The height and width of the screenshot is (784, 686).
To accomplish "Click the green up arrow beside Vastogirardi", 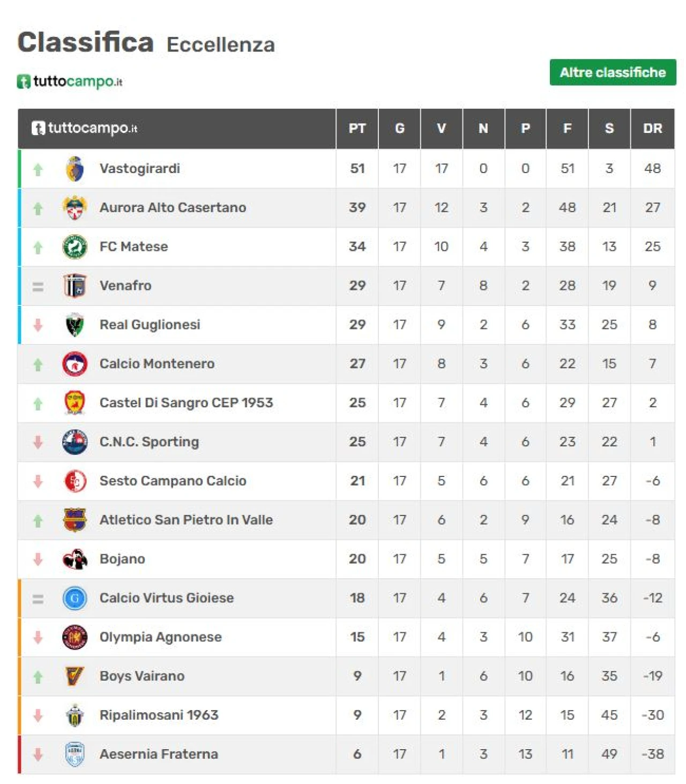I will tap(38, 169).
